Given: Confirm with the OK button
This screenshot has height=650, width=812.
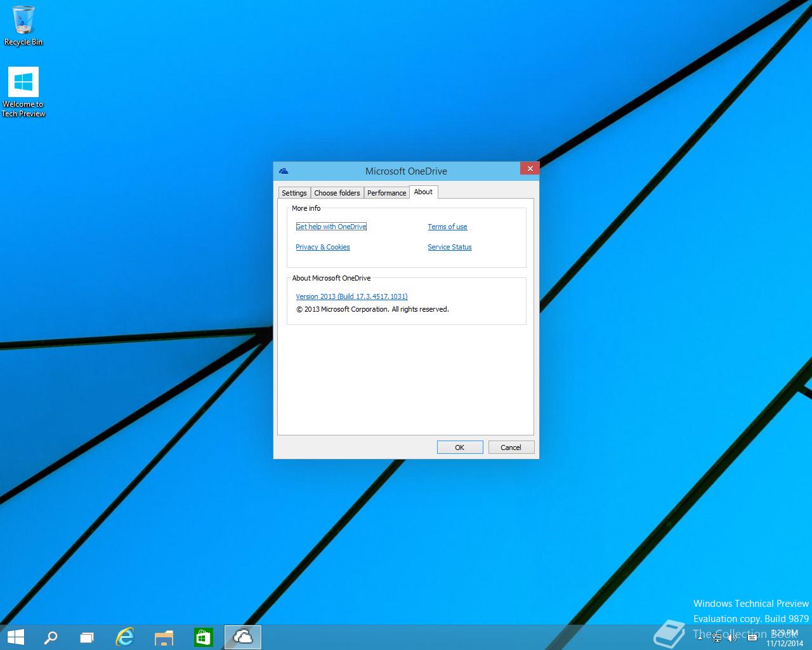Looking at the screenshot, I should [x=460, y=448].
